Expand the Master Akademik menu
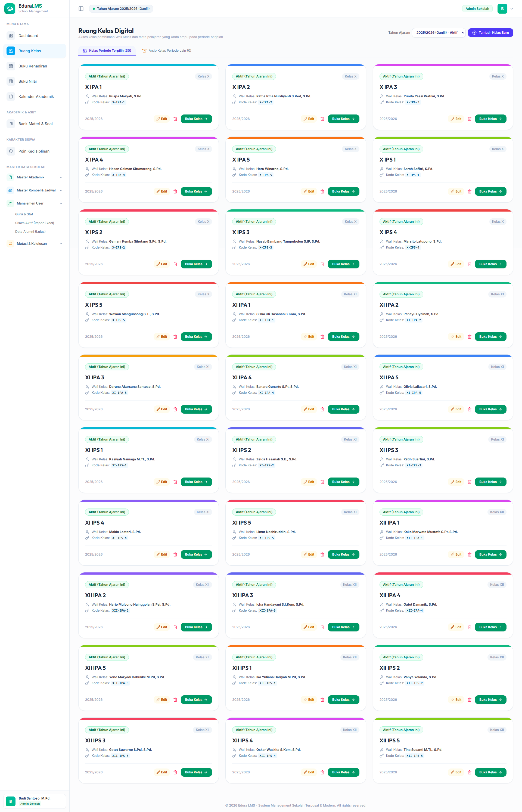 click(35, 177)
